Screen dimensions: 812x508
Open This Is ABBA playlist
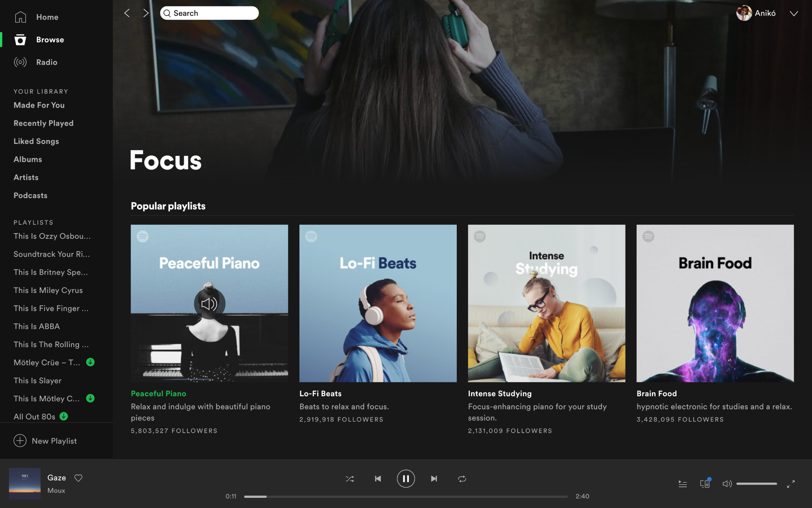37,326
